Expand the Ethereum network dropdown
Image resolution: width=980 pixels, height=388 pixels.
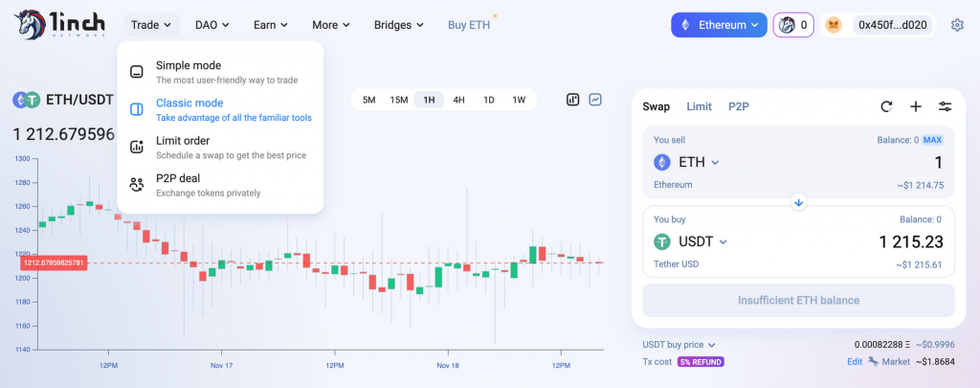click(x=719, y=25)
